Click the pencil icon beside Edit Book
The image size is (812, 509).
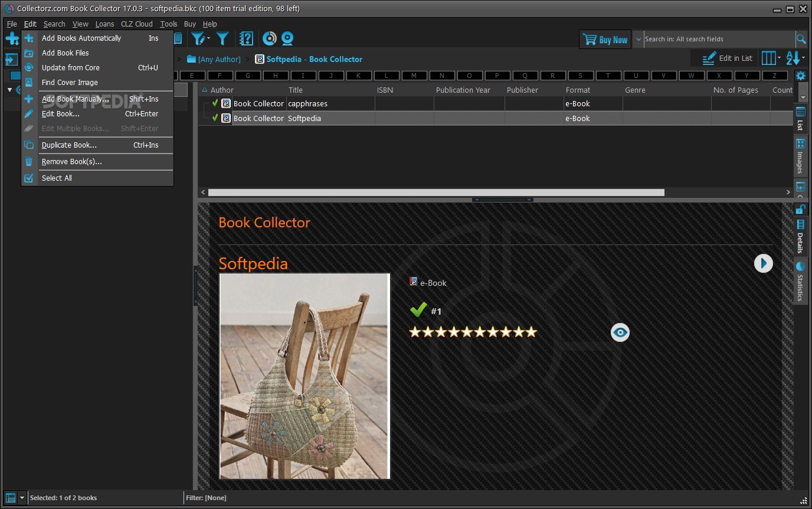(28, 113)
